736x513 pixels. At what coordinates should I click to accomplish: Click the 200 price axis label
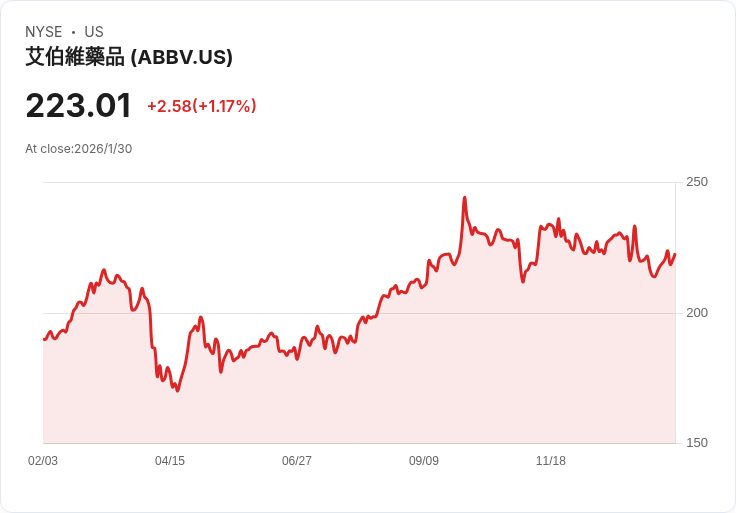coord(697,313)
